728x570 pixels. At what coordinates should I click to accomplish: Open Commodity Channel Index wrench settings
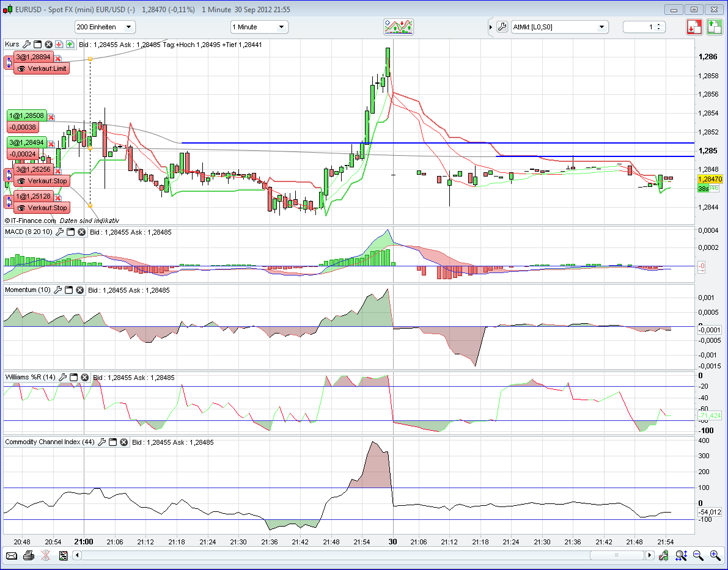[x=101, y=442]
